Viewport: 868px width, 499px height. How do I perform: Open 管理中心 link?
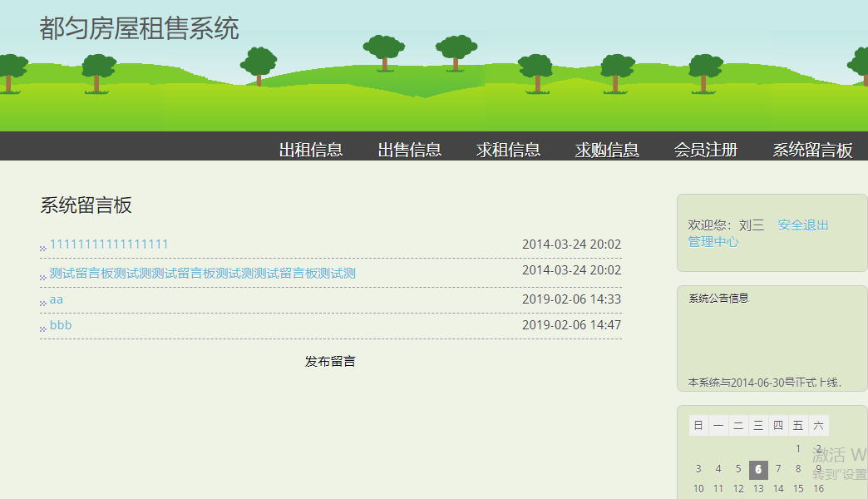point(713,241)
